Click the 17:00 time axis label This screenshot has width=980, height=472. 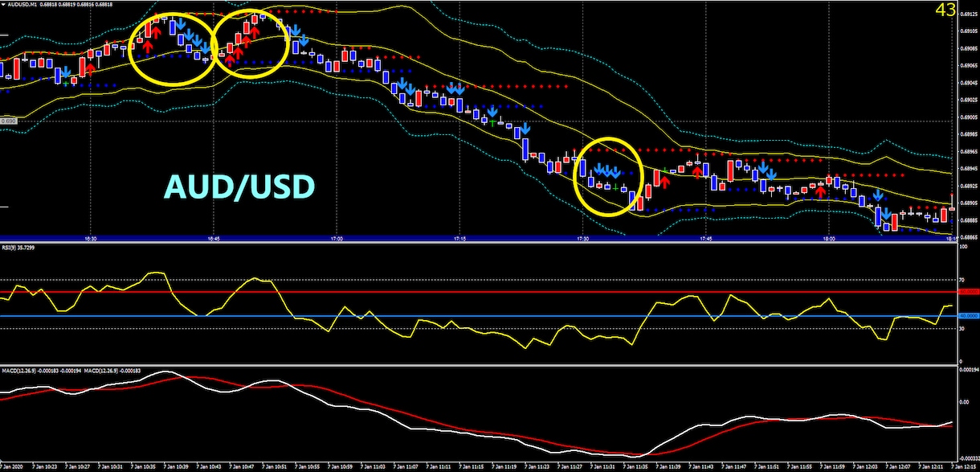click(x=337, y=239)
